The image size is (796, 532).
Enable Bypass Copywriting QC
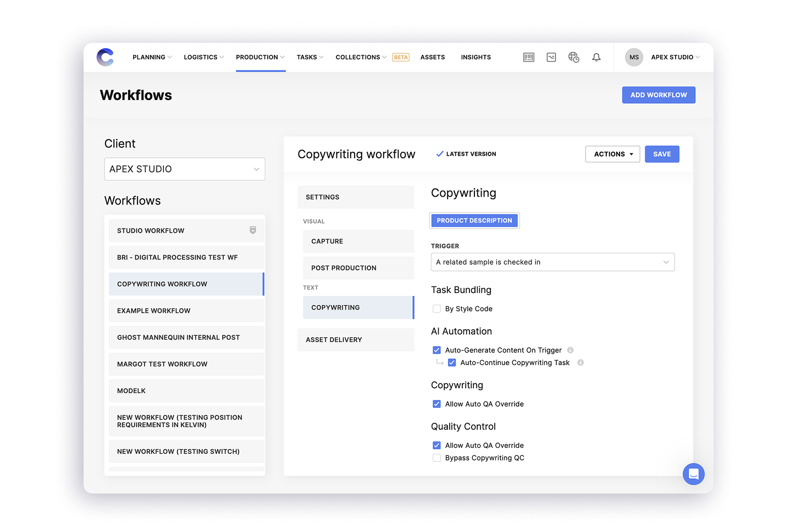point(436,458)
